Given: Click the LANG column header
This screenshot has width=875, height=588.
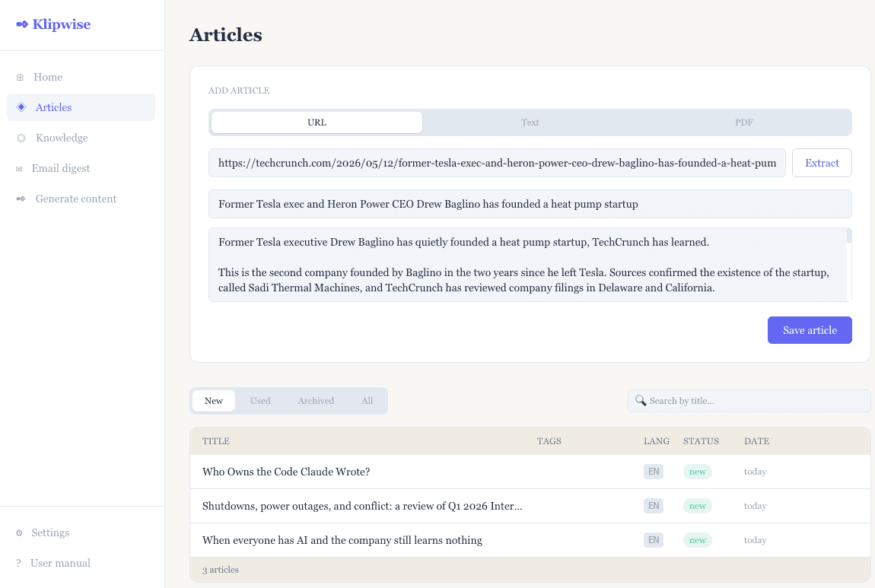Looking at the screenshot, I should click(656, 440).
